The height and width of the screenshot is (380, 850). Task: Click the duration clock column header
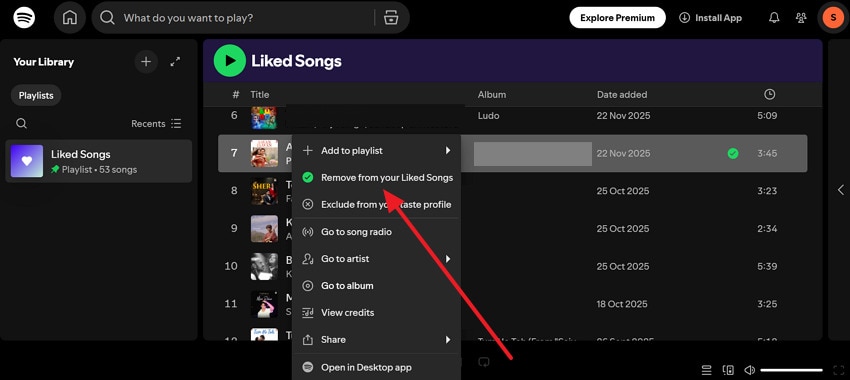[x=769, y=94]
